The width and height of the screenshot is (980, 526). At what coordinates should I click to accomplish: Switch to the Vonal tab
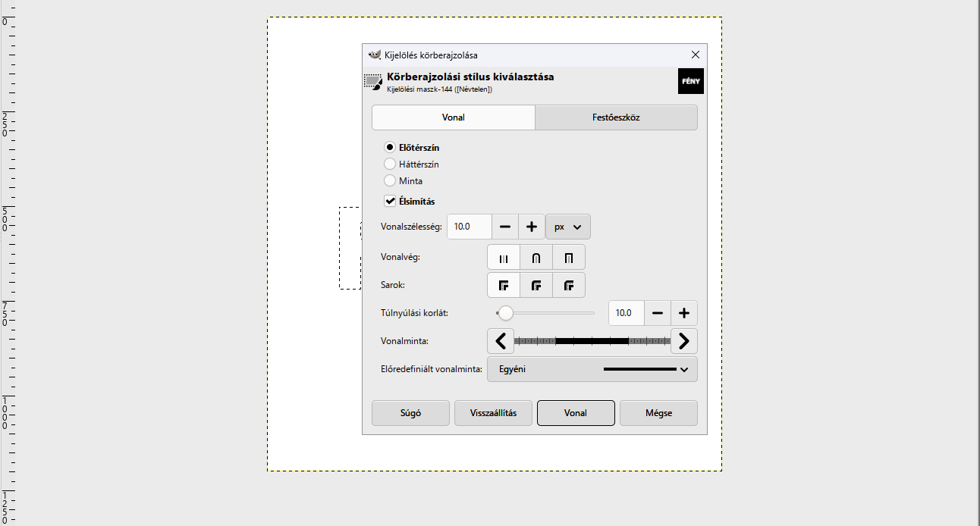point(454,117)
